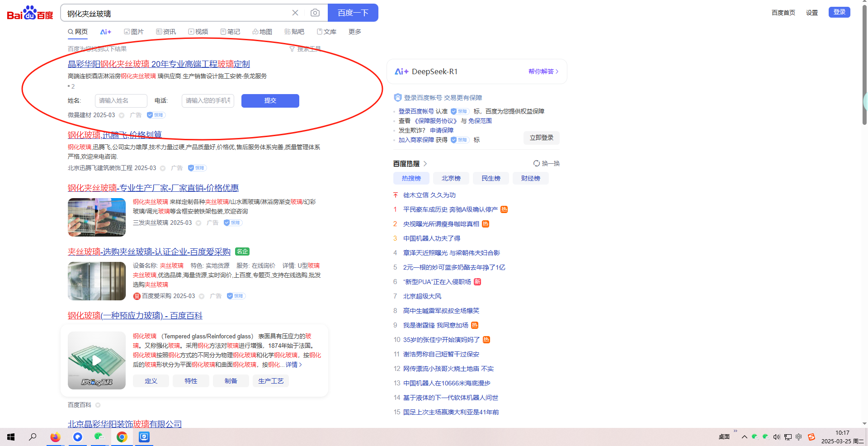This screenshot has width=868, height=446.
Task: Submit the contact form with 提交
Action: point(270,100)
